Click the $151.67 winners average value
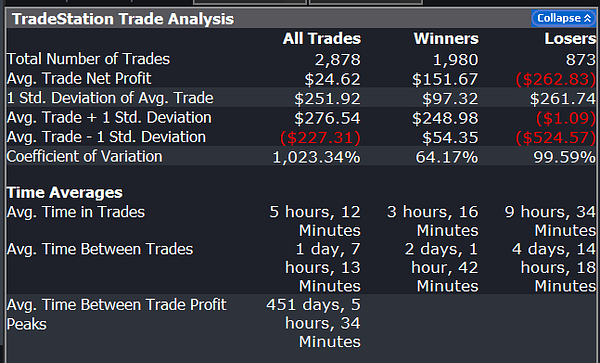600x363 pixels. (x=445, y=79)
